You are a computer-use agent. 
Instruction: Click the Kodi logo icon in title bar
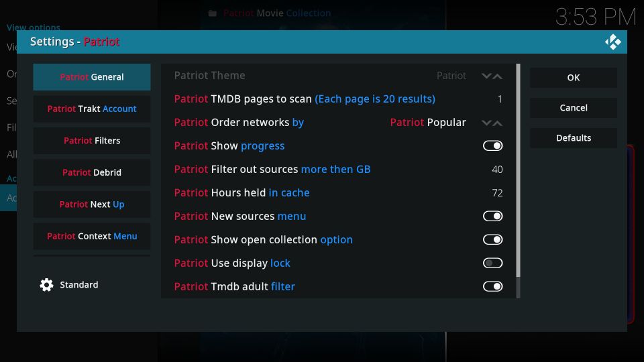pos(612,42)
